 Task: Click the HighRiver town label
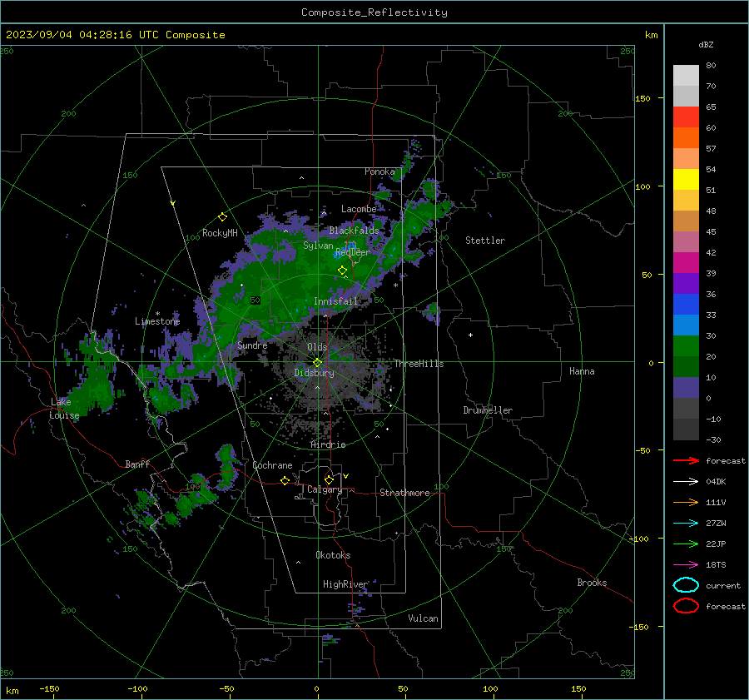coord(345,584)
